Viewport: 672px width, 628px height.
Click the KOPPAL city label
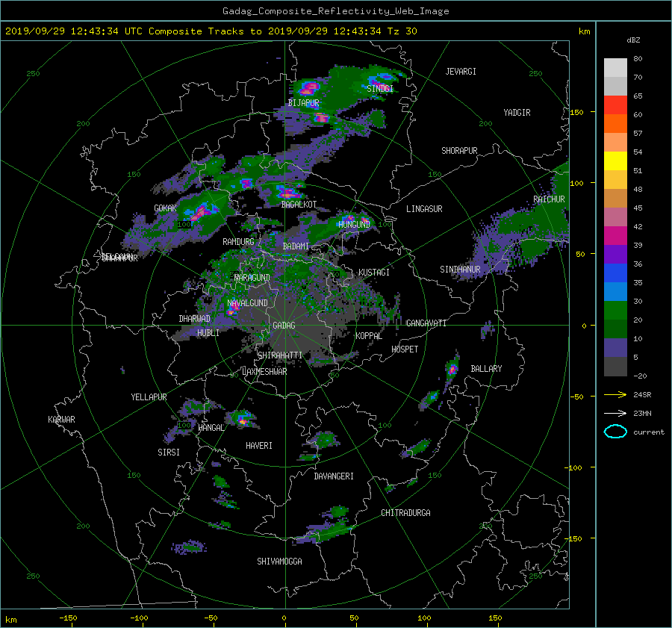tap(369, 336)
